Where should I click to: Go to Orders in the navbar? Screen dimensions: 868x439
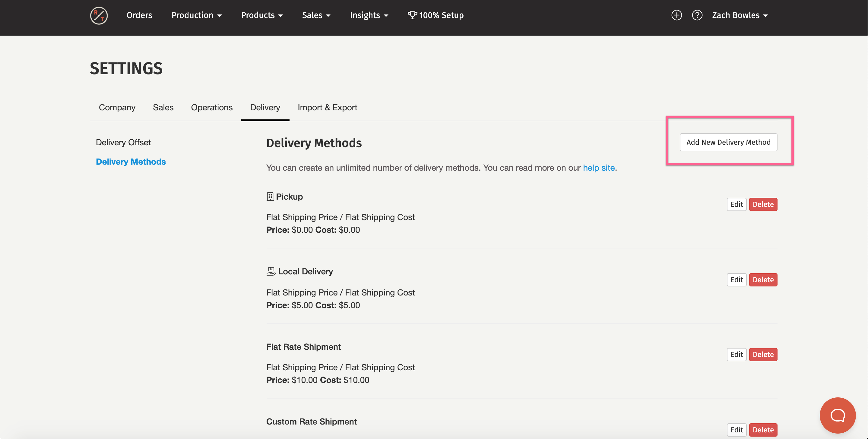(x=139, y=15)
